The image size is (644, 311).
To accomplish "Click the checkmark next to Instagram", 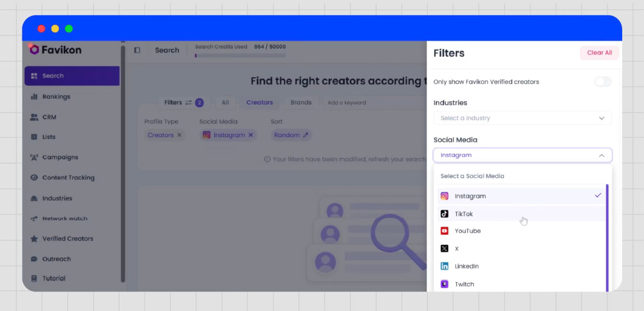I will tap(598, 196).
